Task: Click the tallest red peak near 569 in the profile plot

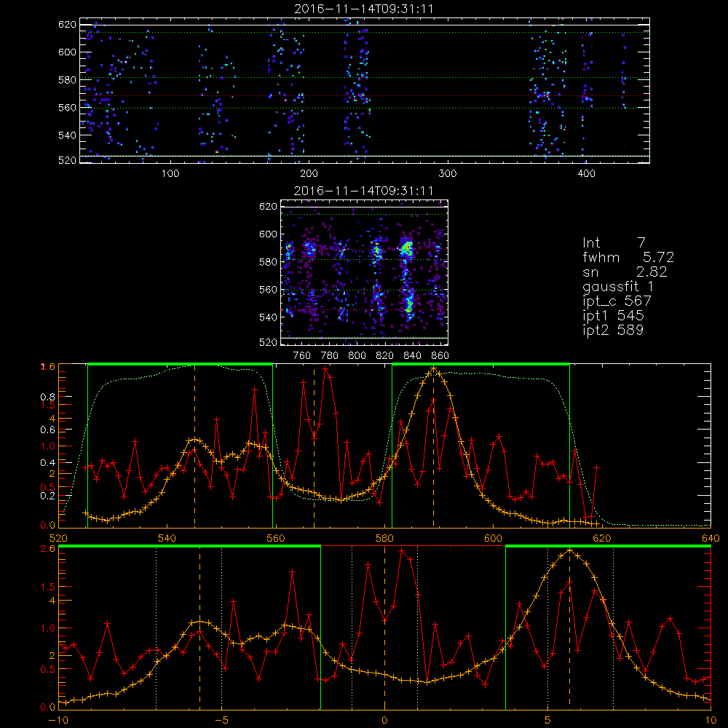Action: [325, 368]
